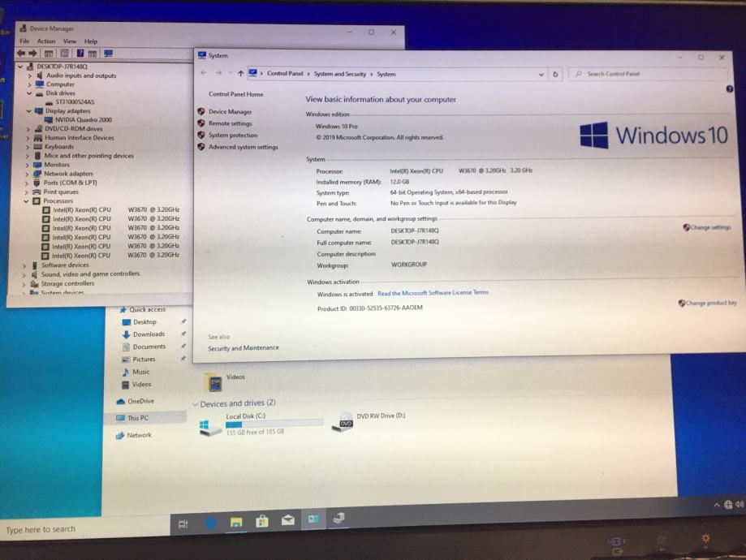Screen dimensions: 746x560
Task: Select Videos folder in This PC pane
Action: [225, 381]
